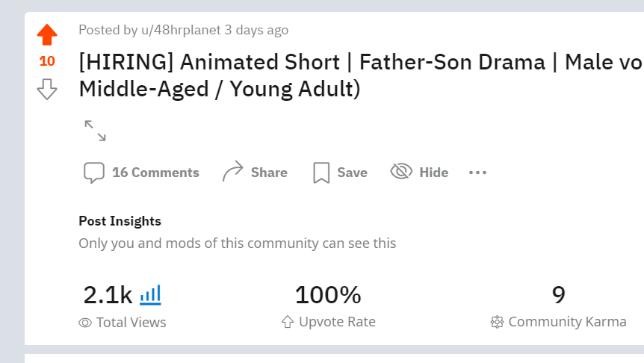This screenshot has height=363, width=644.
Task: Click the Post Insights heading
Action: pos(120,221)
